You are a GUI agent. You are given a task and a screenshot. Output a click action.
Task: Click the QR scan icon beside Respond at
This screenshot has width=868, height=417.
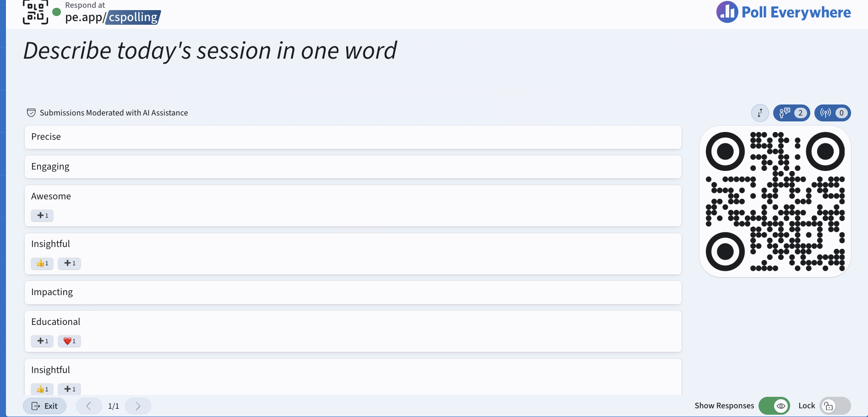coord(35,12)
